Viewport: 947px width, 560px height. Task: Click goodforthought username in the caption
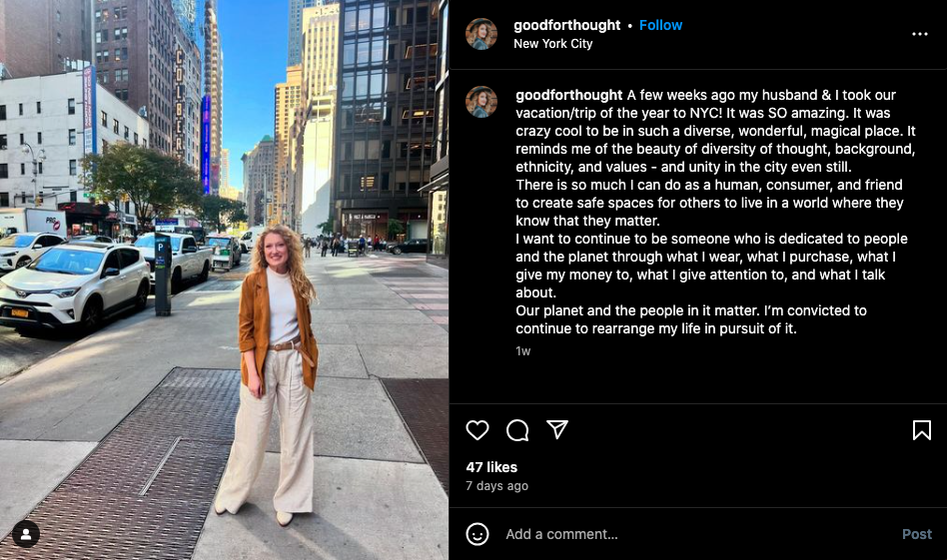click(x=569, y=96)
